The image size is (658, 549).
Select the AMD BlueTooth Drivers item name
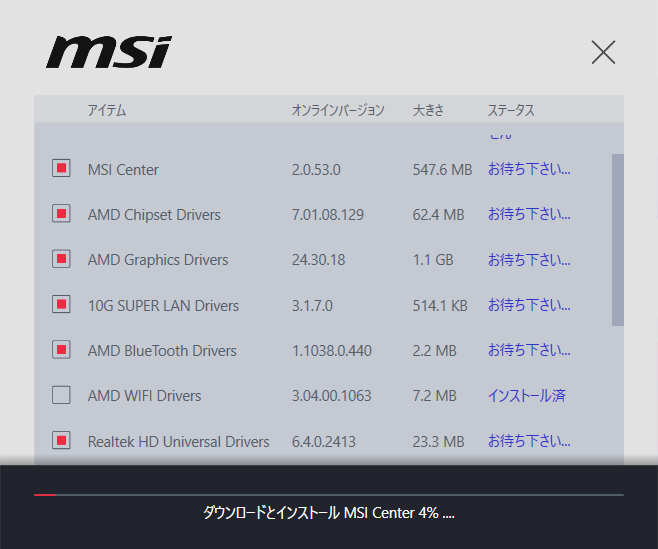162,351
